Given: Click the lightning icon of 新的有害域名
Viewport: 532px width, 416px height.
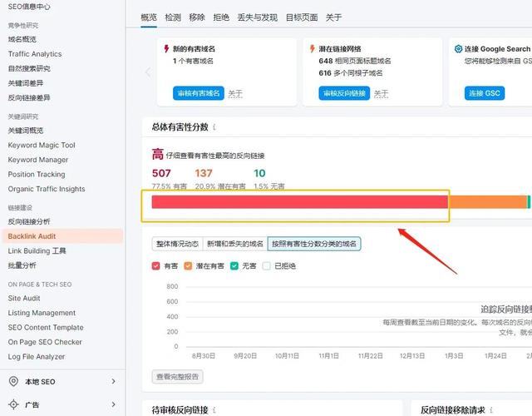Looking at the screenshot, I should click(166, 48).
